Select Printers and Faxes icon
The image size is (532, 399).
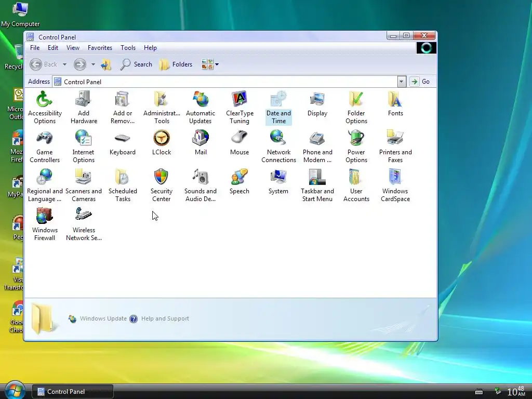[x=395, y=146]
